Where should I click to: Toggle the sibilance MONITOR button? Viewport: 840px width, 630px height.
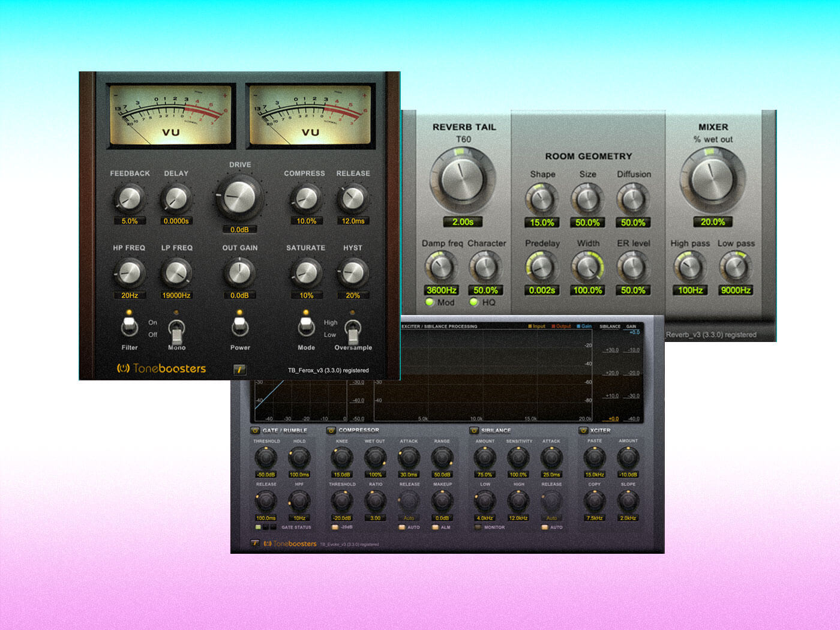tap(478, 527)
